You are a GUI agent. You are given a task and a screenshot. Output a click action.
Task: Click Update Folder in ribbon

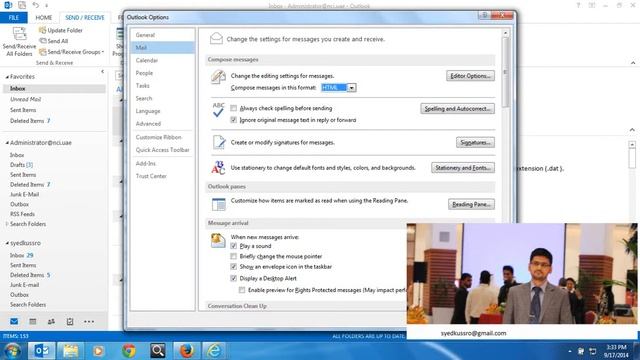(60, 30)
